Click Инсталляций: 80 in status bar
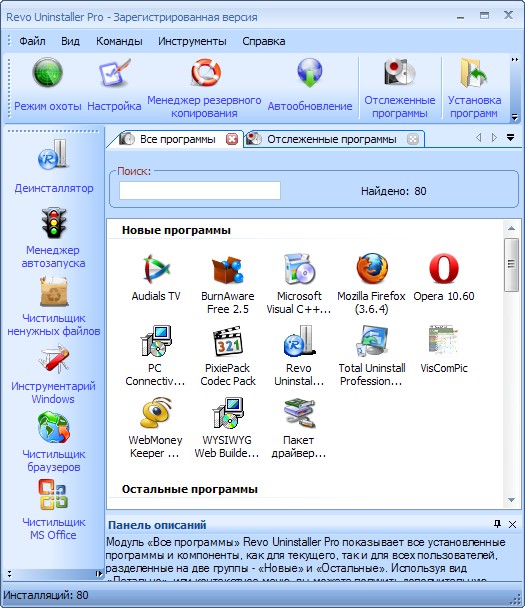 click(x=46, y=595)
